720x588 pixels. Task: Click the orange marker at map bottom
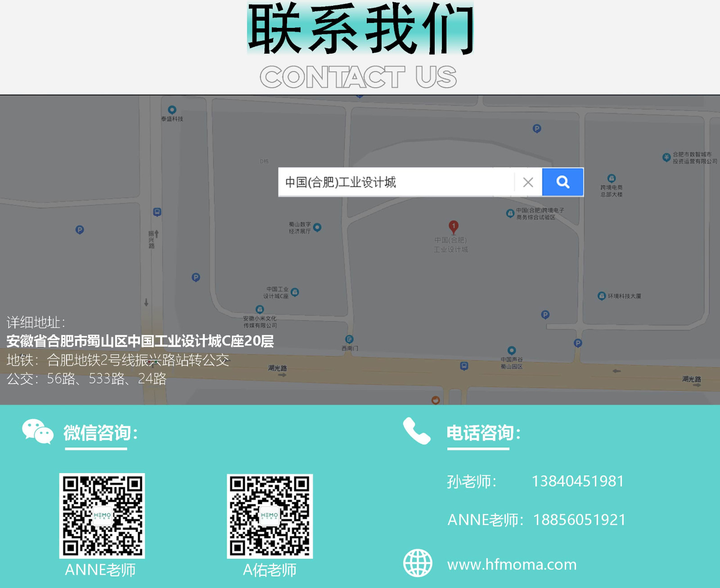[436, 400]
